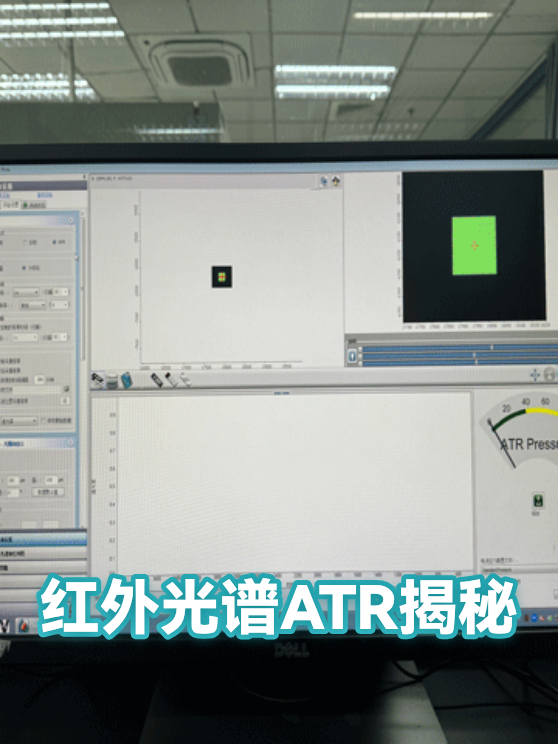Select the white-tipped marker tool icon
Viewport: 558px width, 744px height.
[x=171, y=380]
